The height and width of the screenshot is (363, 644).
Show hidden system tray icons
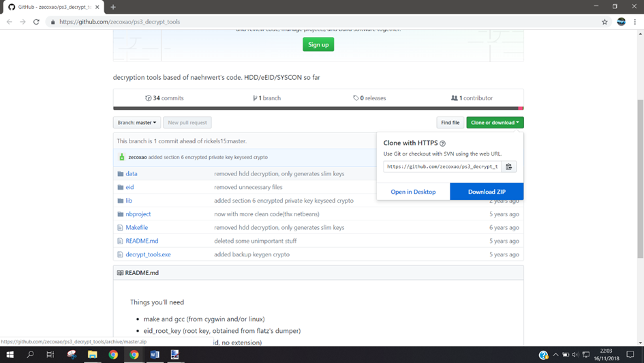click(x=555, y=355)
